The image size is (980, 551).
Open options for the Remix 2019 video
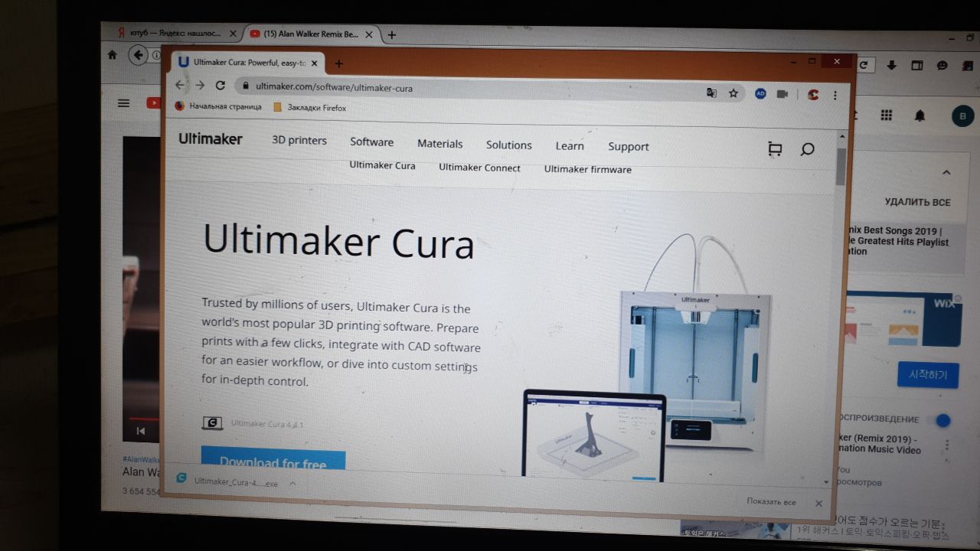pos(947,445)
